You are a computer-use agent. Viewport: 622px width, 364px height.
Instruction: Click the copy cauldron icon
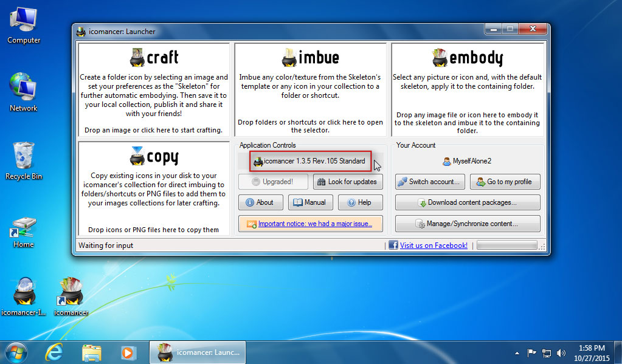point(137,156)
